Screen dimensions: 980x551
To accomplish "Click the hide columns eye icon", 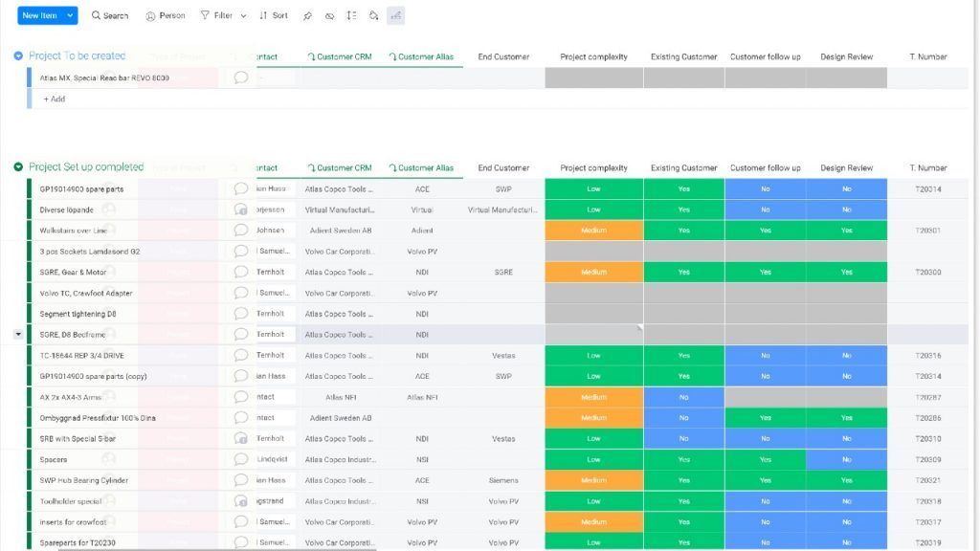I will tap(329, 15).
